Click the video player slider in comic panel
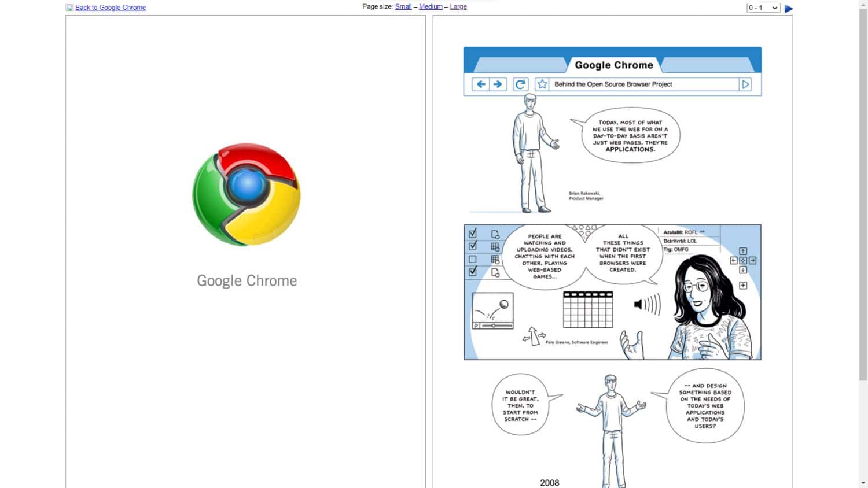Screen dimensions: 868x488 click(493, 326)
